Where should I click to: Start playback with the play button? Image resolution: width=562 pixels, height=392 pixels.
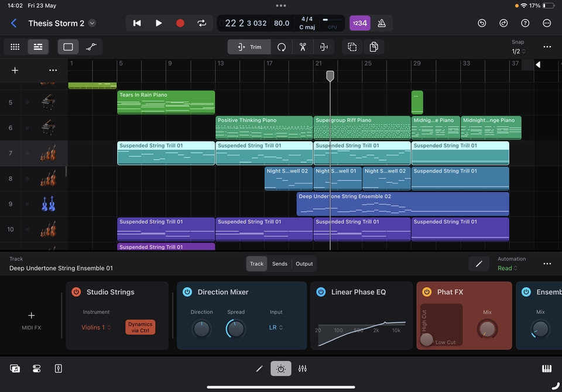point(159,23)
